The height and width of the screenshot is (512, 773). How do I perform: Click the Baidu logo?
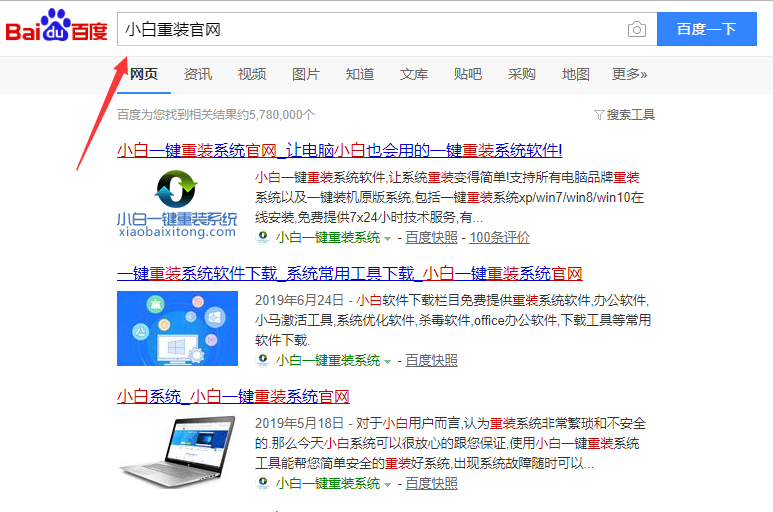pyautogui.click(x=56, y=26)
